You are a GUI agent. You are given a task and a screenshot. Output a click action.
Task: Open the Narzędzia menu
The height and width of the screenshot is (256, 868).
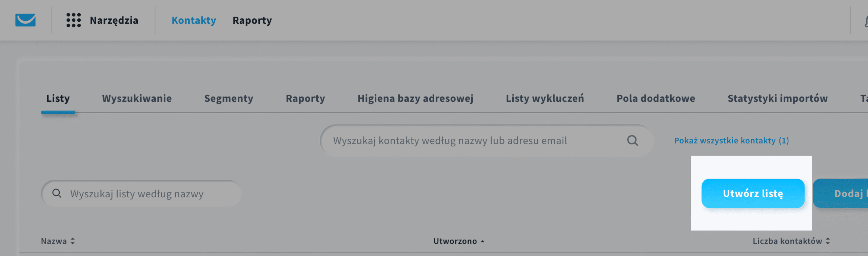[114, 20]
